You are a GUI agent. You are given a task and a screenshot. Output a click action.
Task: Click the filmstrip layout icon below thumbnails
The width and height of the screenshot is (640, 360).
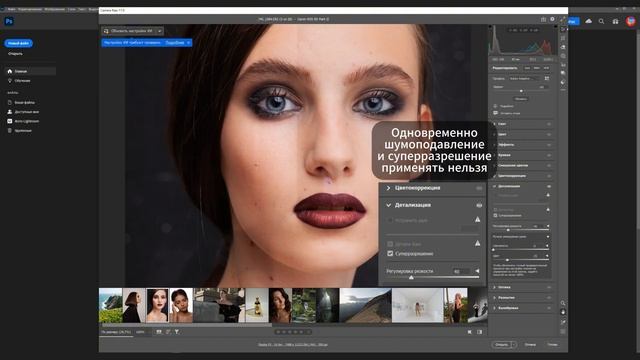(x=159, y=332)
